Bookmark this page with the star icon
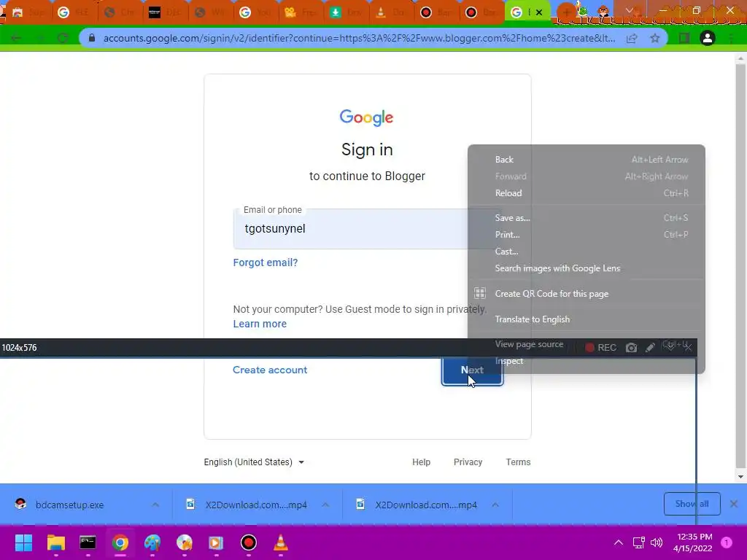Viewport: 747px width, 560px height. point(655,38)
